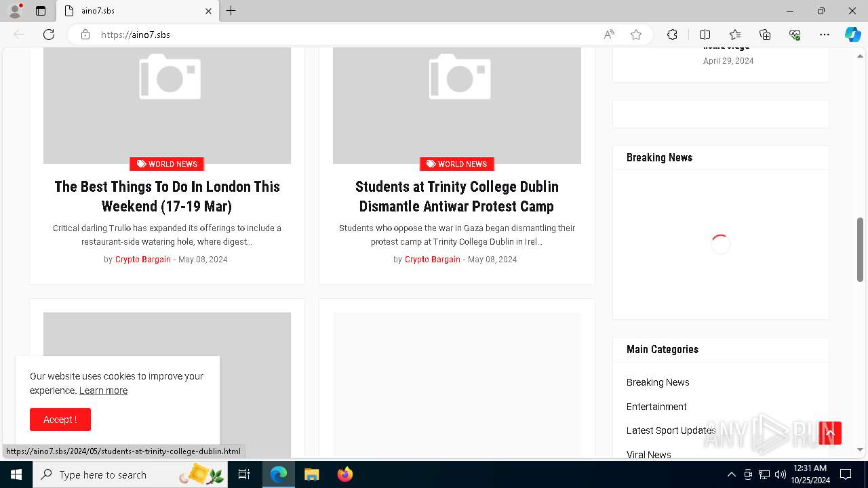Click World News tag on Trinity College article
The image size is (868, 488).
[456, 164]
